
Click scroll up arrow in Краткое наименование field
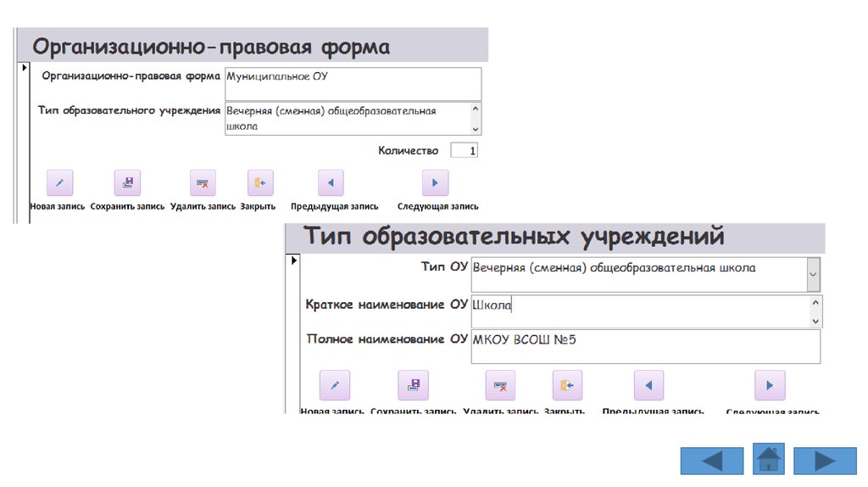pos(815,302)
